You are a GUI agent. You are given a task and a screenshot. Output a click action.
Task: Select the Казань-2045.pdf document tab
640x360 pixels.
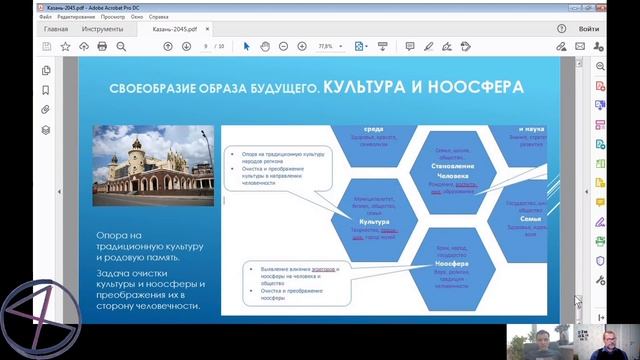click(175, 29)
